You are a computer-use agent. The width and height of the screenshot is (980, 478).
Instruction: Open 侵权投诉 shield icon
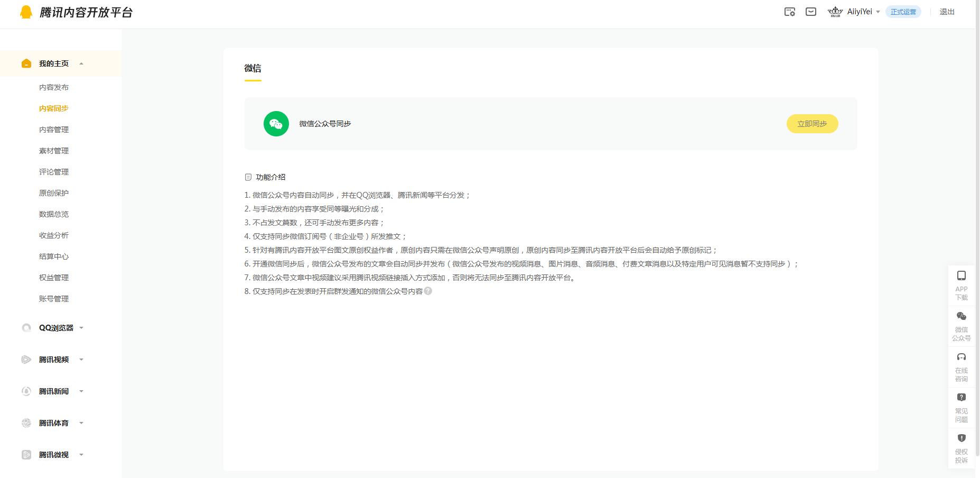point(962,438)
